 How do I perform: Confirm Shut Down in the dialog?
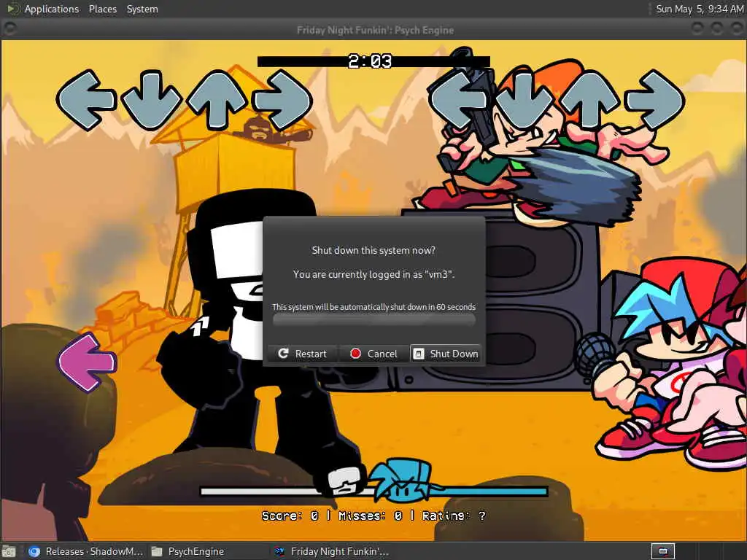point(446,354)
